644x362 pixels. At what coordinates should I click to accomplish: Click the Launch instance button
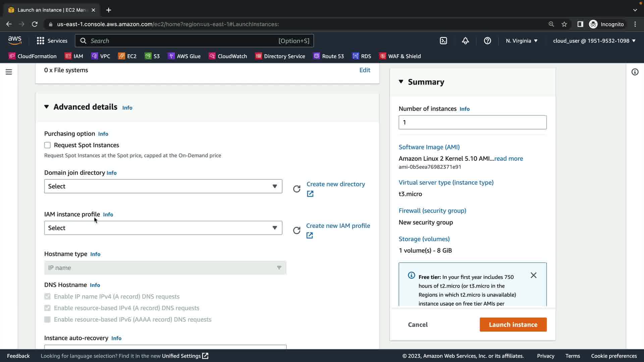pyautogui.click(x=513, y=324)
